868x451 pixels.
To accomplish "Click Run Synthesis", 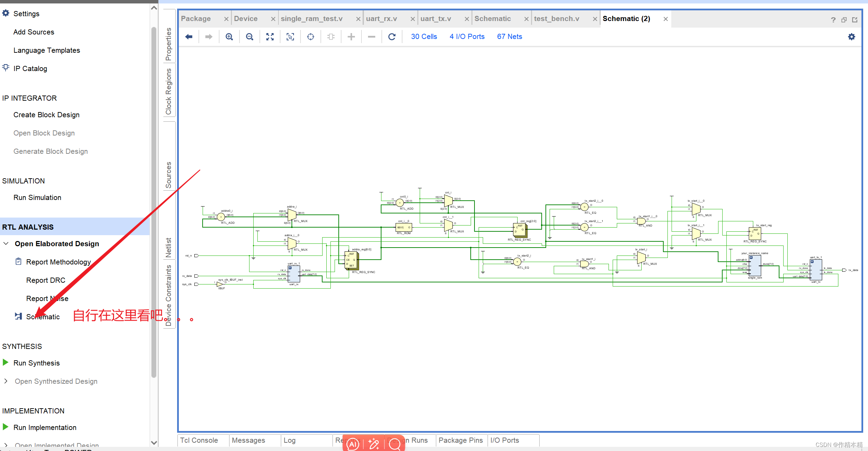I will coord(37,363).
